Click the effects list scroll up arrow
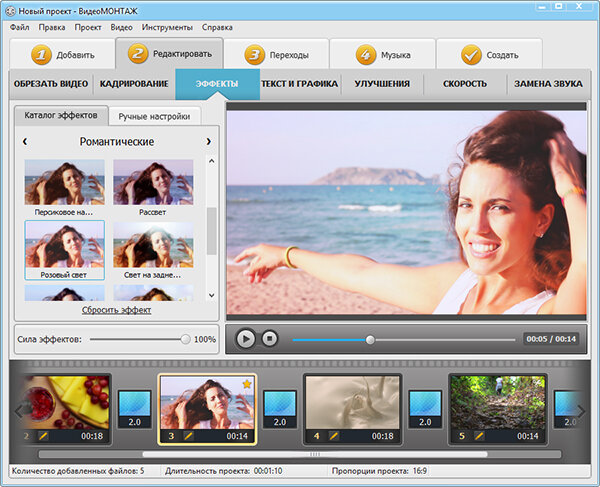Image resolution: width=600 pixels, height=487 pixels. 212,161
